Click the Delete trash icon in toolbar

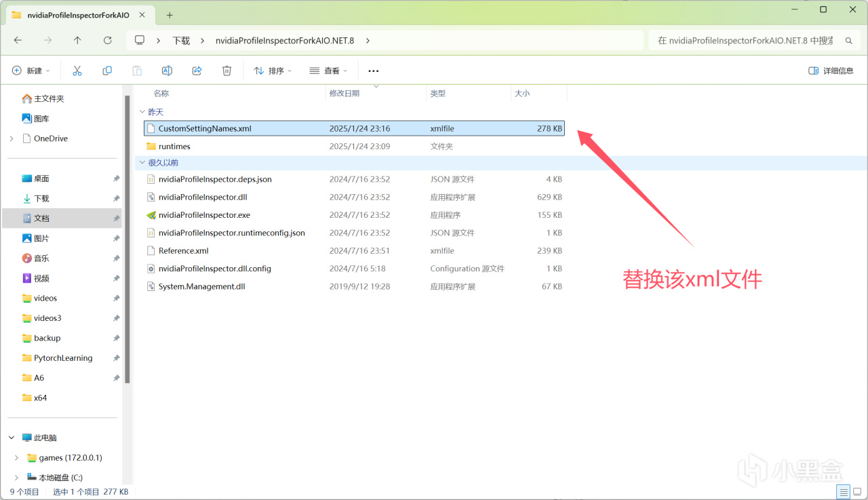pos(227,71)
